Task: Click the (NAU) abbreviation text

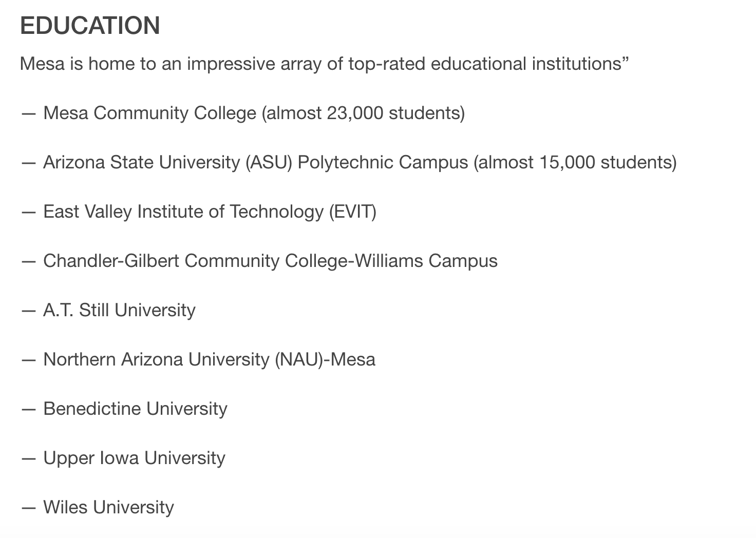Action: click(299, 359)
